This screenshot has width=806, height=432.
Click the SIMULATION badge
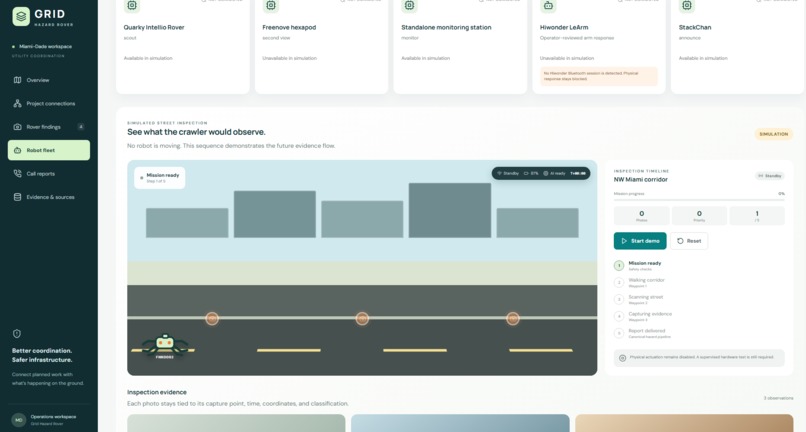pos(774,134)
